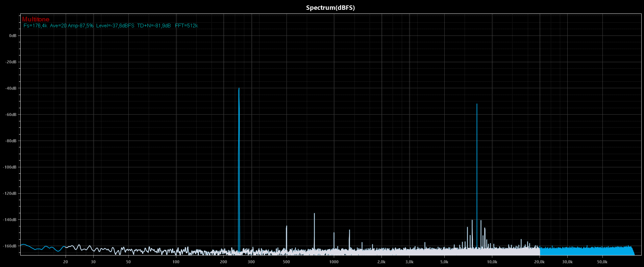
Task: Click the 20 frequency axis label
Action: [x=66, y=262]
